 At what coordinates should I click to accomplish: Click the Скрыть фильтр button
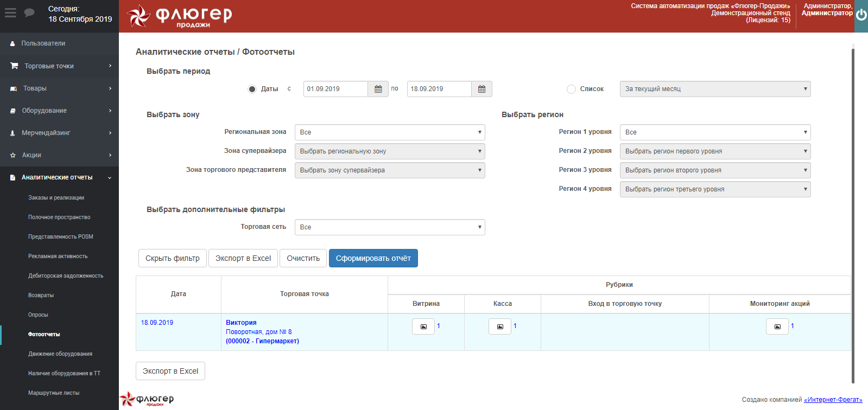tap(172, 258)
